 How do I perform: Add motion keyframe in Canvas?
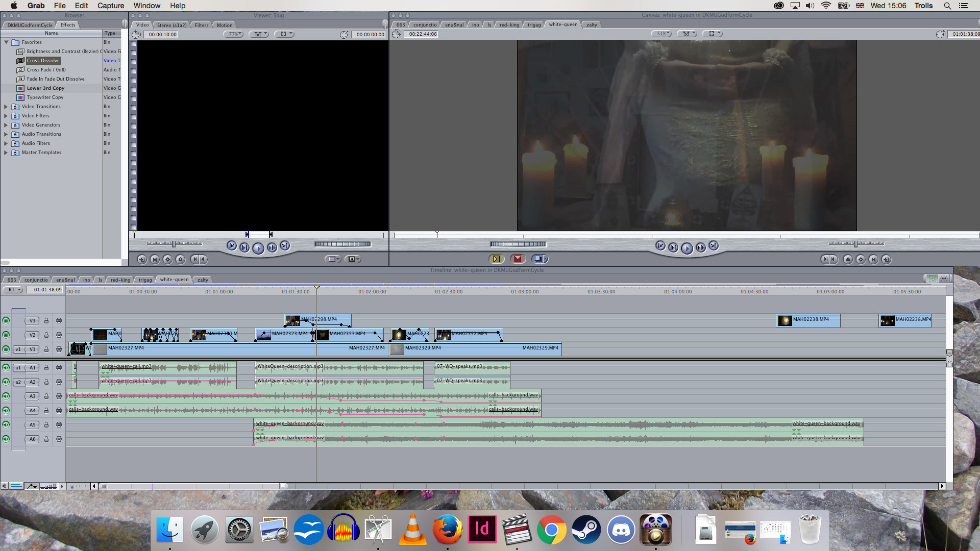point(861,259)
